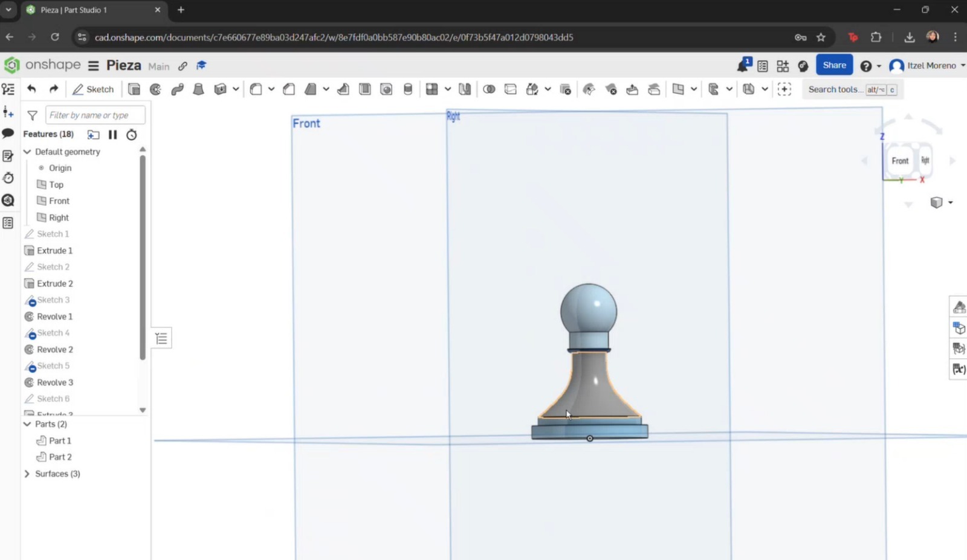Viewport: 967px width, 560px height.
Task: Click the Filter by name or type field
Action: pyautogui.click(x=95, y=115)
